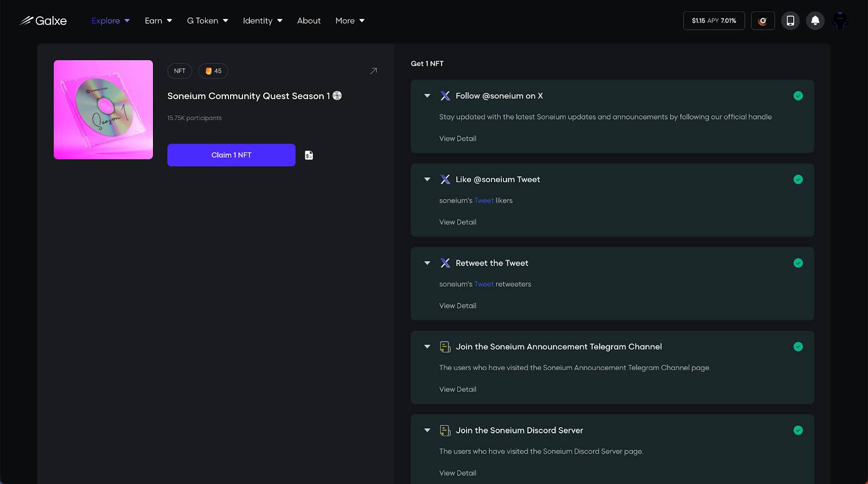Collapse the Follow @soneium on X task
The width and height of the screenshot is (868, 484).
[x=427, y=96]
